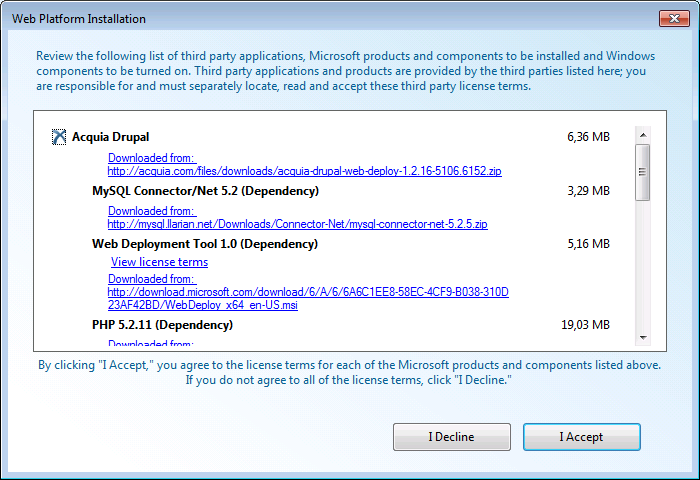The image size is (700, 480).
Task: Select the 'Web Deployment Tool 1.0 (Dependency)' heading
Action: point(205,244)
